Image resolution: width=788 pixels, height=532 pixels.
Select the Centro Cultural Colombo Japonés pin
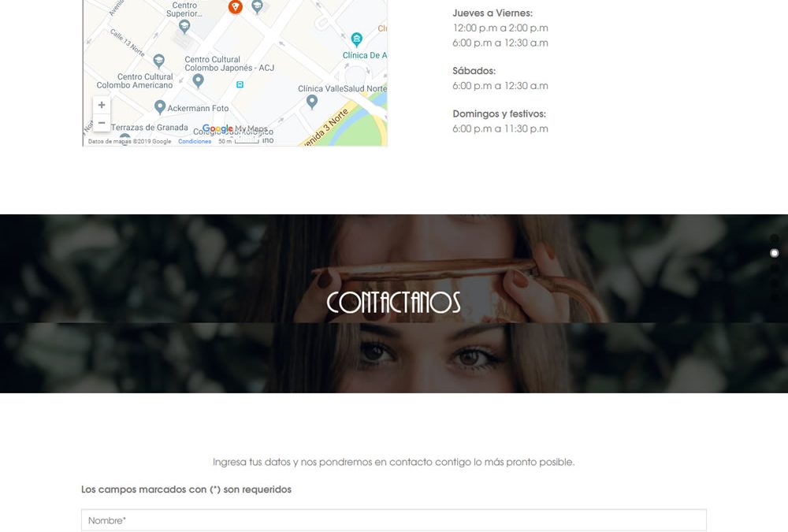click(199, 80)
